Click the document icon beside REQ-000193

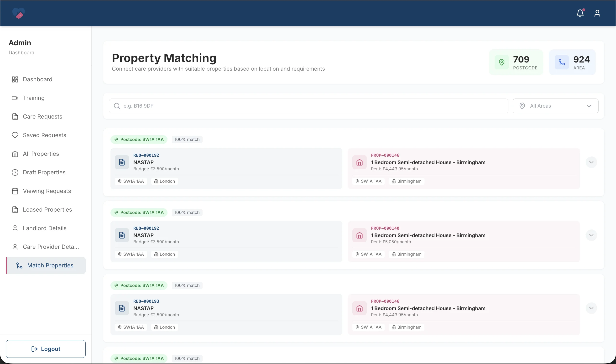pyautogui.click(x=122, y=308)
